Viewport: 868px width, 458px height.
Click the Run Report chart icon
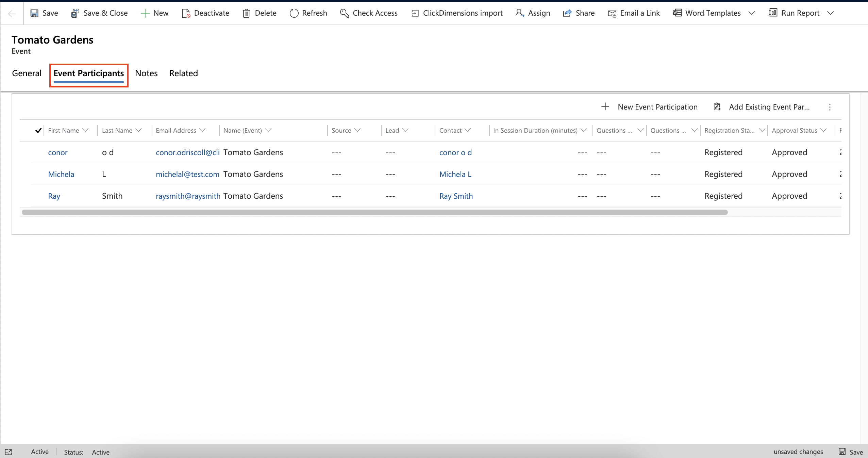(773, 13)
